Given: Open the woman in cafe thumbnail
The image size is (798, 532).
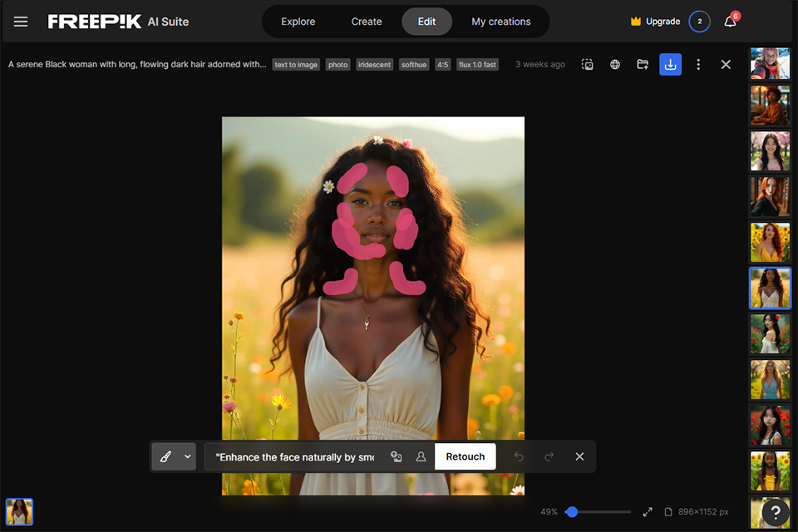Looking at the screenshot, I should 770,106.
